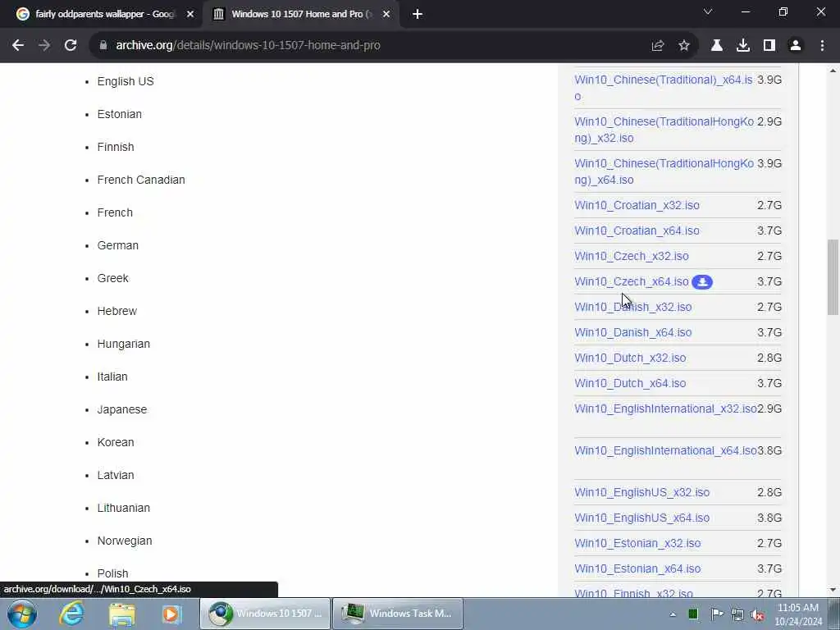Screen dimensions: 840x630
Task: Click the 'Hungarian' list item
Action: click(123, 344)
